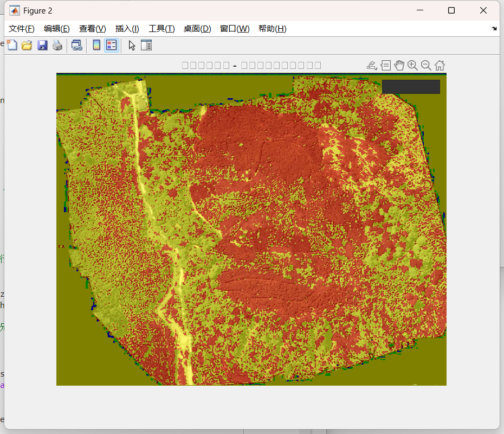The width and height of the screenshot is (504, 434).
Task: Save the figure with the floppy disk icon
Action: click(x=42, y=46)
